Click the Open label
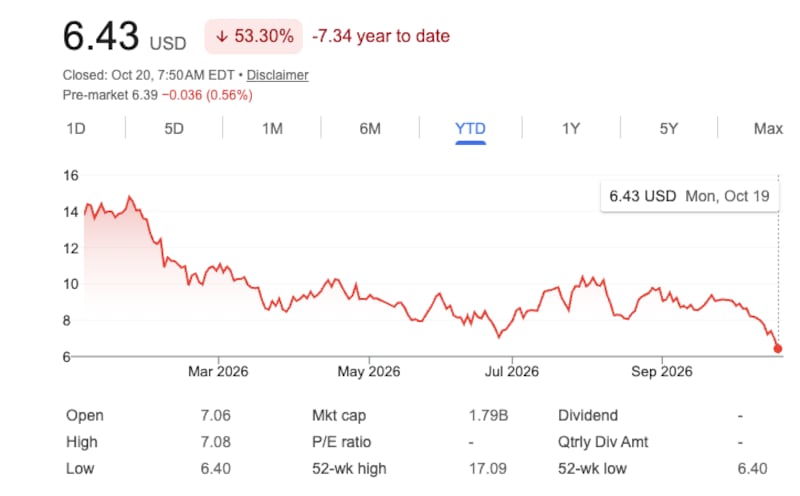Screen dimensions: 800x496 tap(85, 415)
